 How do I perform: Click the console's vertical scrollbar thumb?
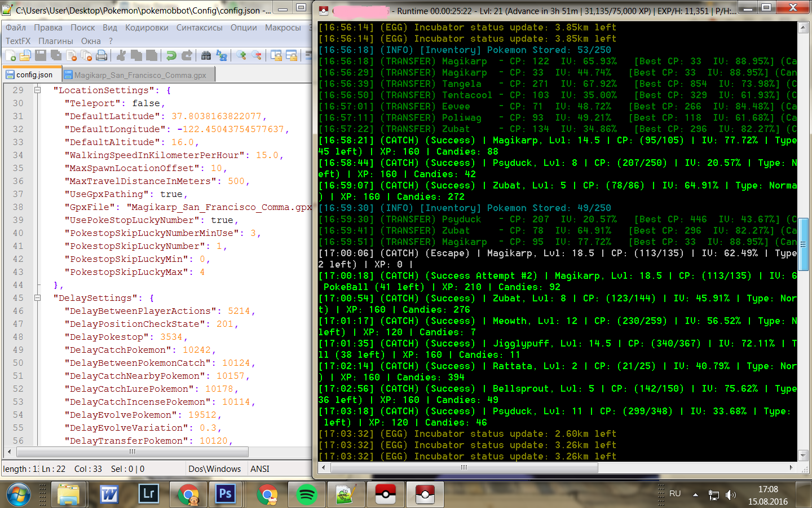coord(804,244)
